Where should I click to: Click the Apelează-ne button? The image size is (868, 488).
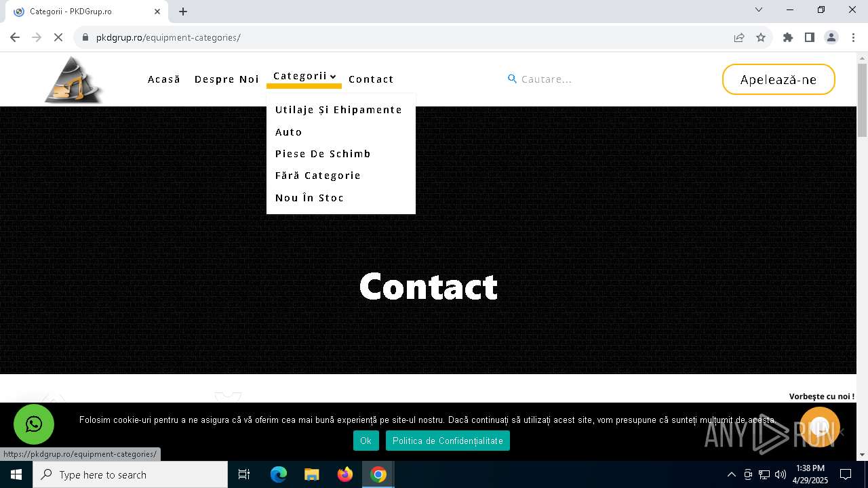click(778, 79)
